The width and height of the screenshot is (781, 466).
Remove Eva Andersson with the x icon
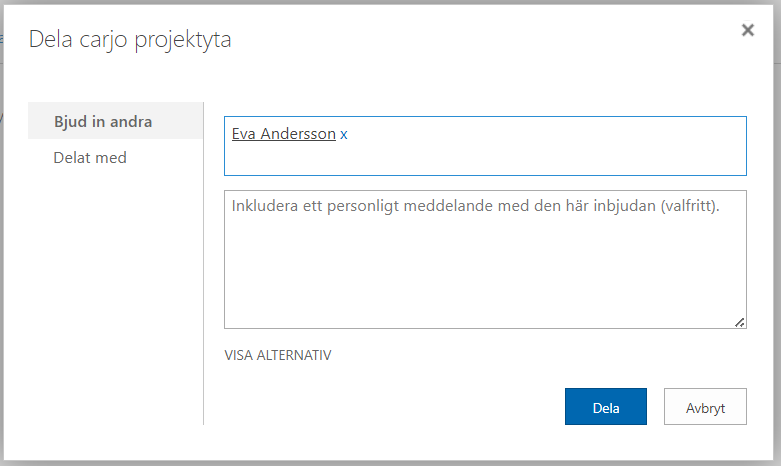344,134
